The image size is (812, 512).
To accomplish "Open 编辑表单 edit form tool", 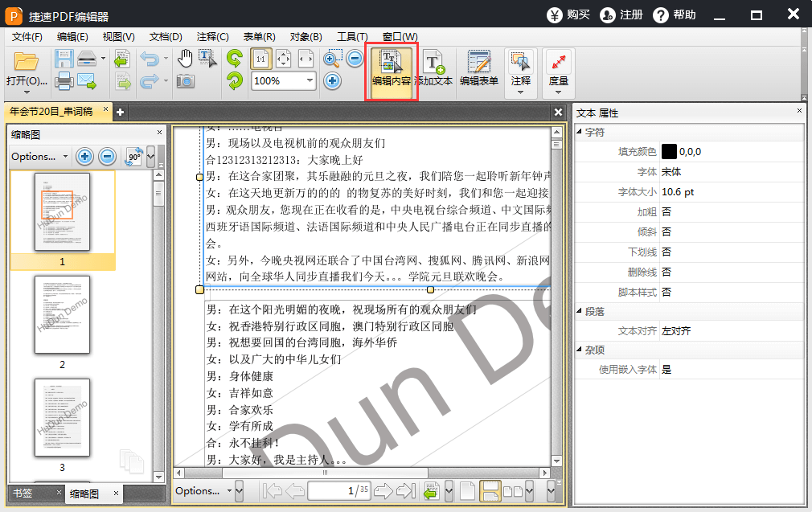I will click(x=479, y=69).
